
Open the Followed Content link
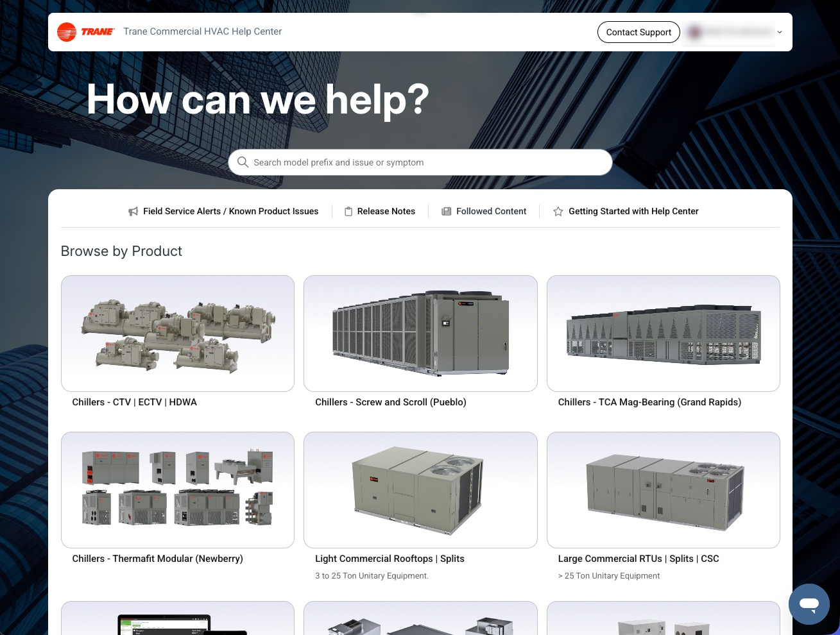pyautogui.click(x=492, y=211)
